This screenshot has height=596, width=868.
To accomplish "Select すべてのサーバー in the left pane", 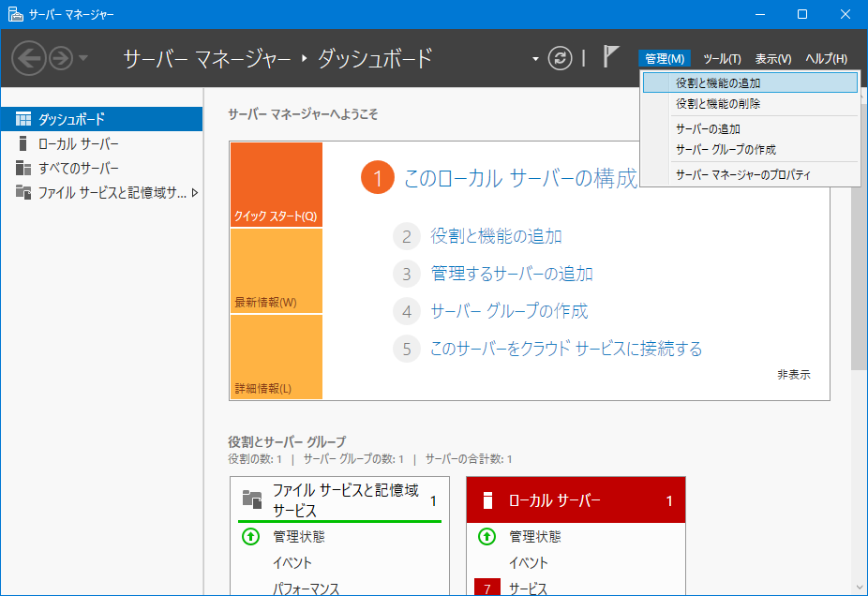I will [x=102, y=169].
